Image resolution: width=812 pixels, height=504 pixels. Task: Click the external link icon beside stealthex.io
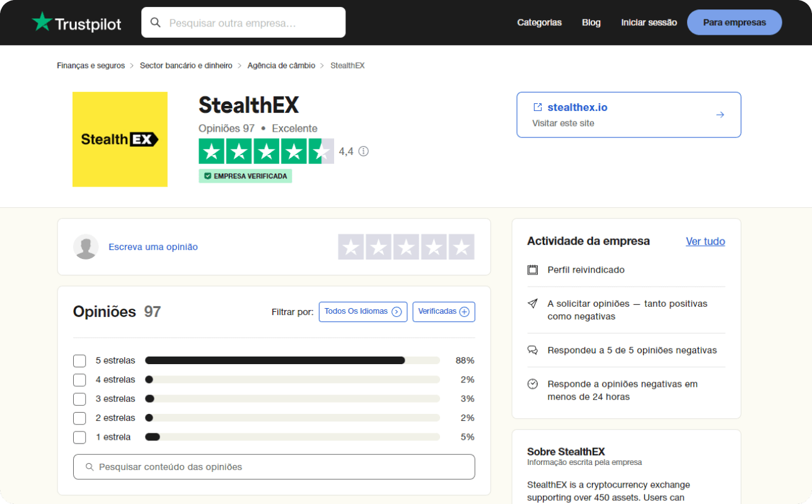[538, 107]
